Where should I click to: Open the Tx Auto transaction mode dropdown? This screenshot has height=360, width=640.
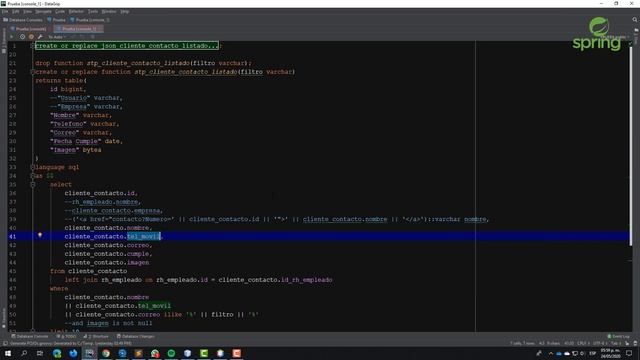point(57,37)
